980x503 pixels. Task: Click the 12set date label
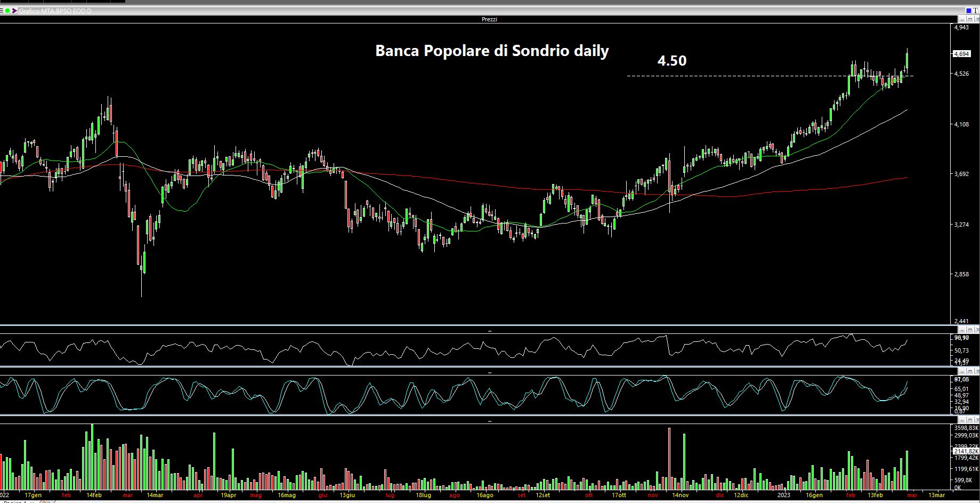tap(542, 496)
